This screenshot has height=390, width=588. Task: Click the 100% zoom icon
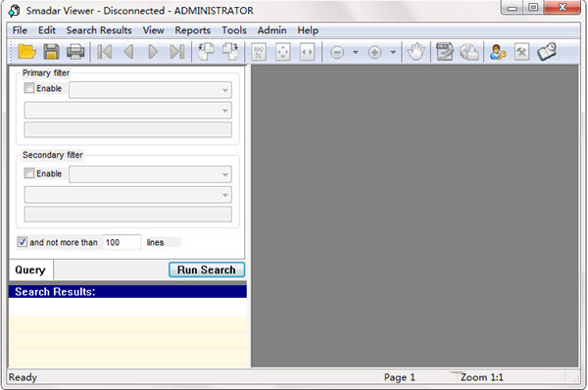tap(259, 52)
